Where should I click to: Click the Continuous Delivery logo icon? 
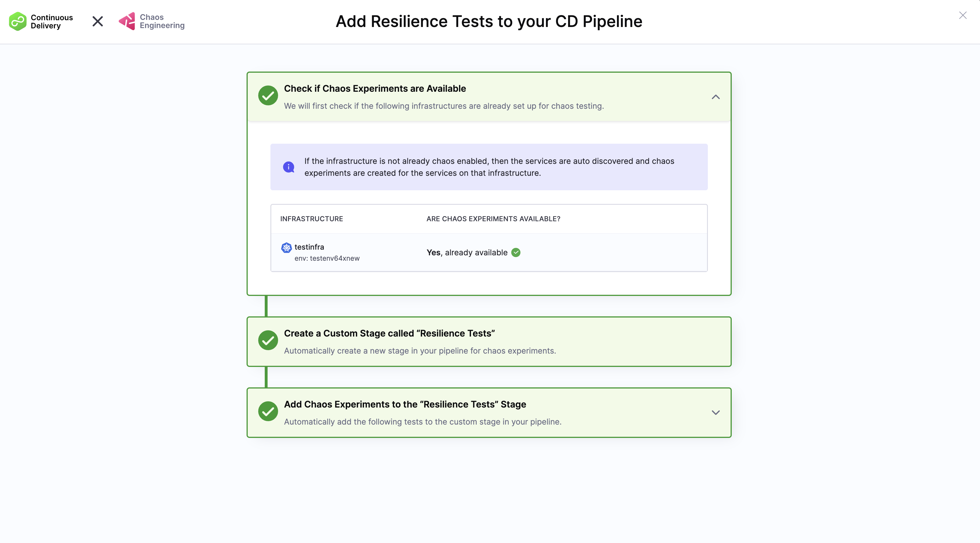[18, 21]
